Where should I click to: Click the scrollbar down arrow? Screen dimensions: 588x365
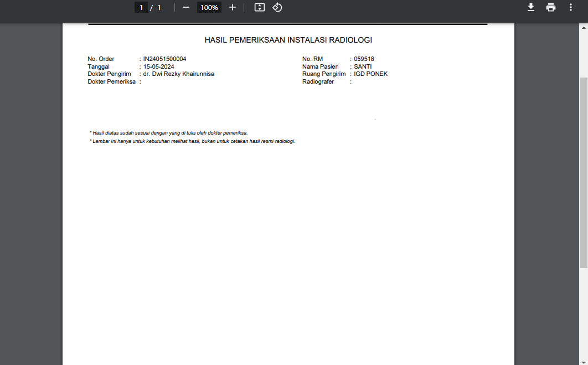(x=584, y=361)
